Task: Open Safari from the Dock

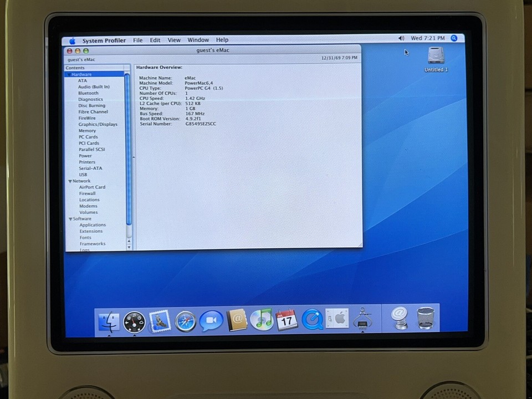Action: [185, 319]
